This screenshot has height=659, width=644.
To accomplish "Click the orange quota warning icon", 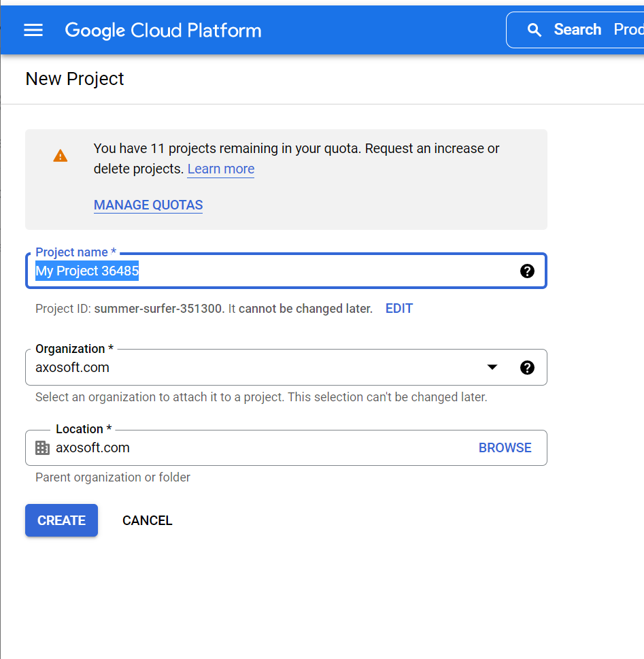I will (61, 156).
